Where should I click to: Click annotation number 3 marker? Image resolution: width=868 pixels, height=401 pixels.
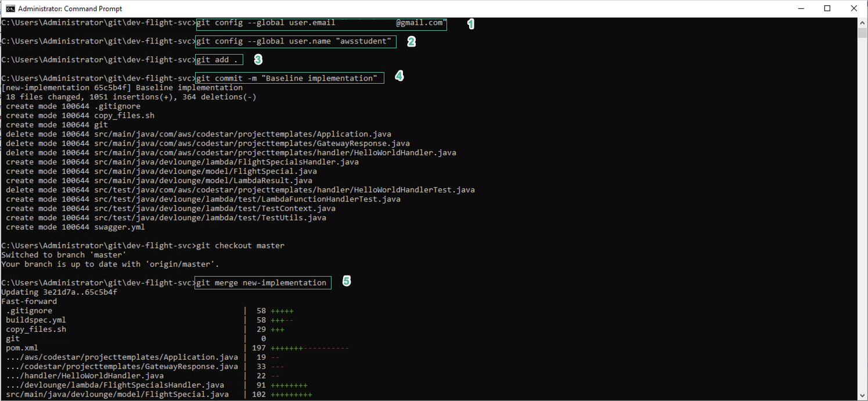(x=258, y=59)
